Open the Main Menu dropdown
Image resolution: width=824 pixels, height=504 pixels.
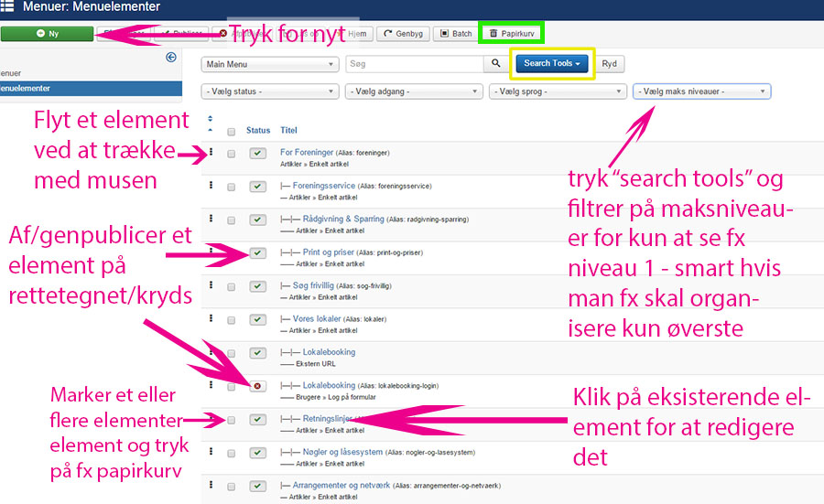pyautogui.click(x=269, y=64)
